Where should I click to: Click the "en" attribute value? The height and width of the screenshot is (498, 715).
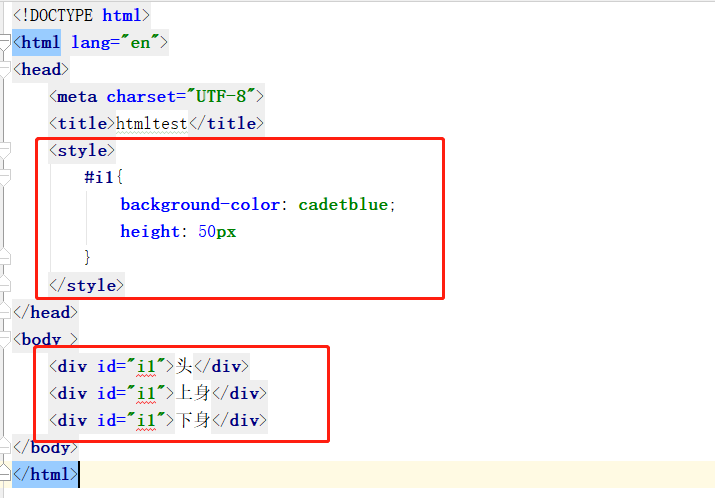pyautogui.click(x=140, y=42)
